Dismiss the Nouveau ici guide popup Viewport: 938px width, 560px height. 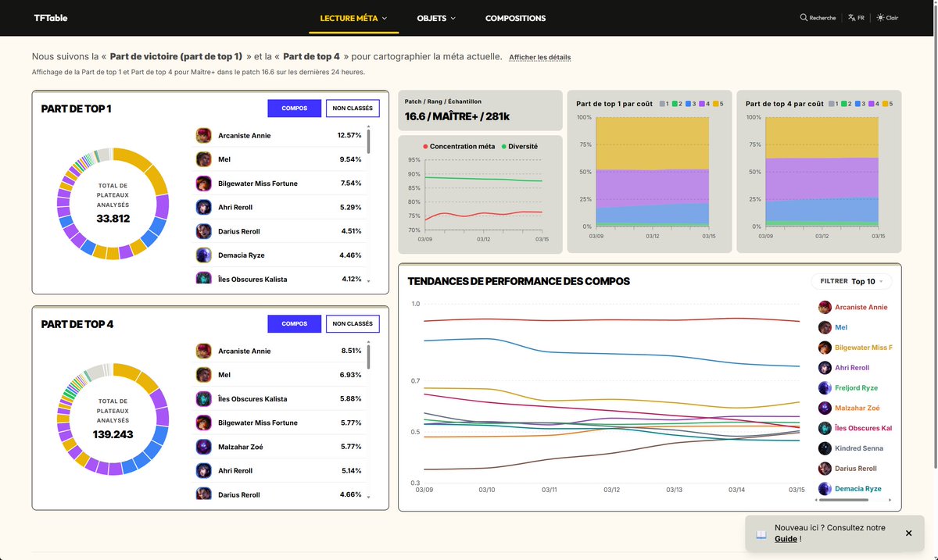908,533
